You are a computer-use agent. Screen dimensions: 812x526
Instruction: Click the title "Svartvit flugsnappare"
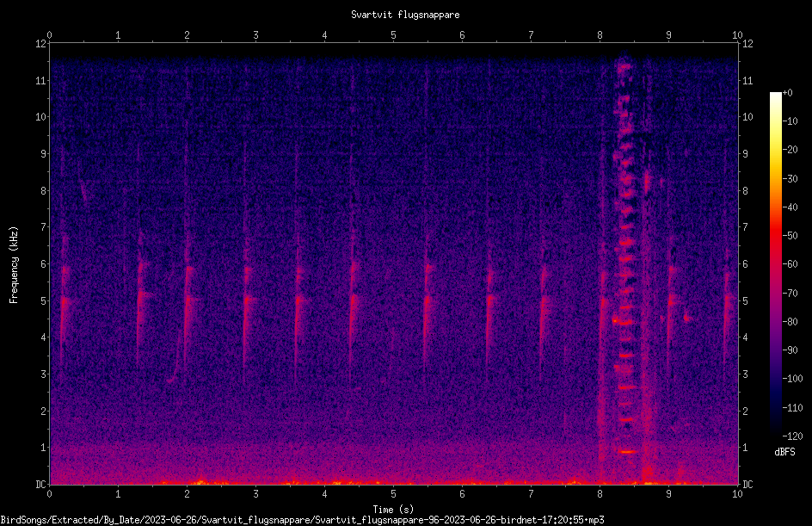(405, 15)
